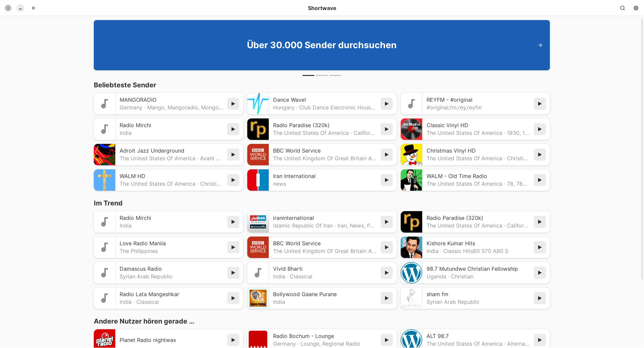This screenshot has height=348, width=644.
Task: Open Radio Mirchi card under Im Trend
Action: 169,222
